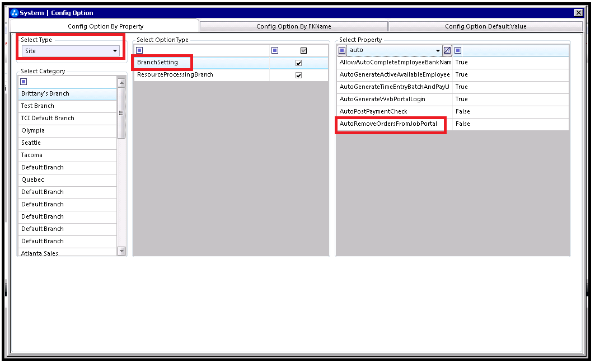Select the Tacoma category
The width and height of the screenshot is (595, 364).
point(68,155)
